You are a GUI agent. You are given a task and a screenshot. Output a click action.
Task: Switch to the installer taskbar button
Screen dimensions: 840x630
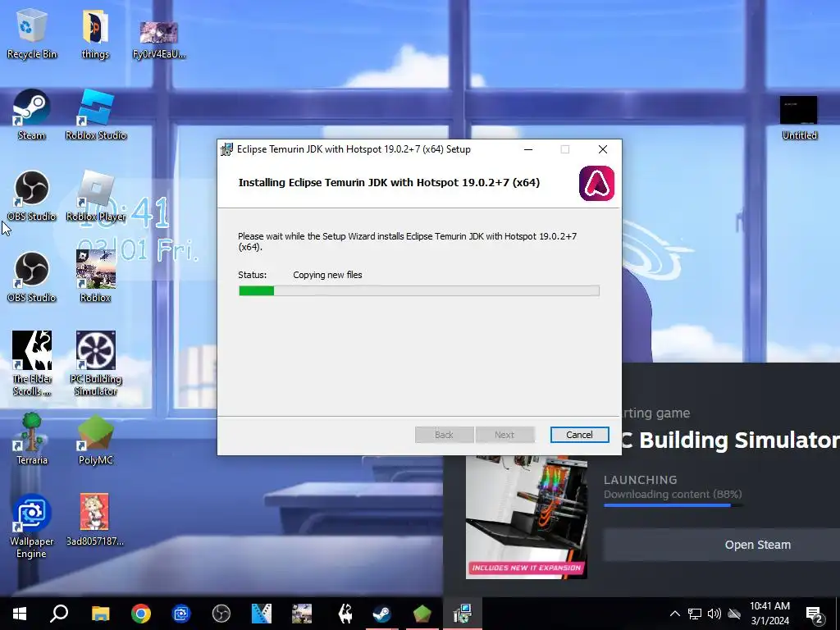click(x=463, y=614)
